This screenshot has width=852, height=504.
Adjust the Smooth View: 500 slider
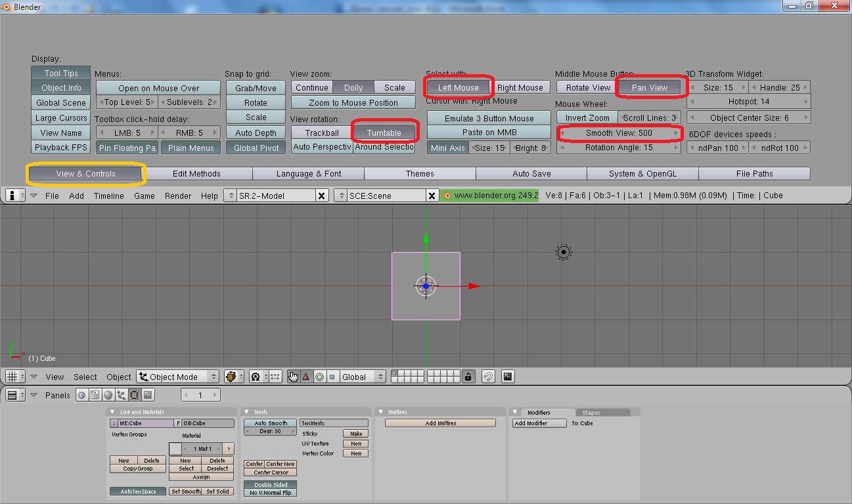[x=619, y=133]
